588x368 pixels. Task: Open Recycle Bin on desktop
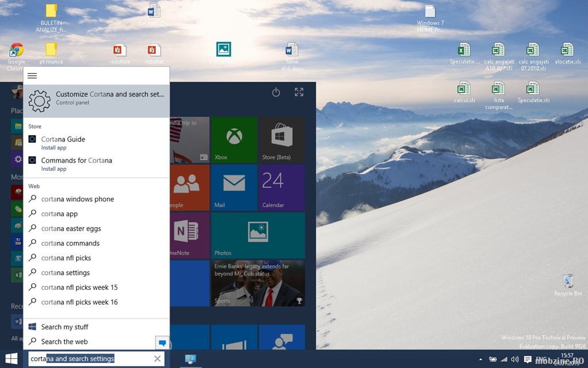click(568, 284)
